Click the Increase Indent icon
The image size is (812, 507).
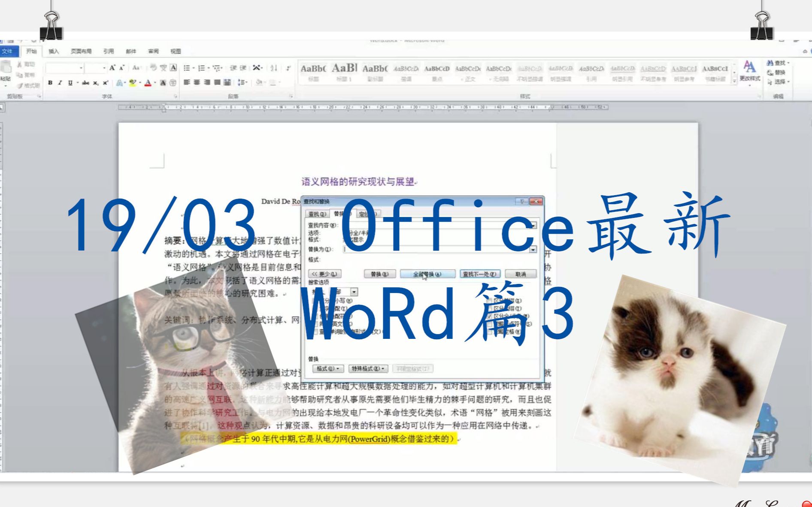(x=243, y=68)
